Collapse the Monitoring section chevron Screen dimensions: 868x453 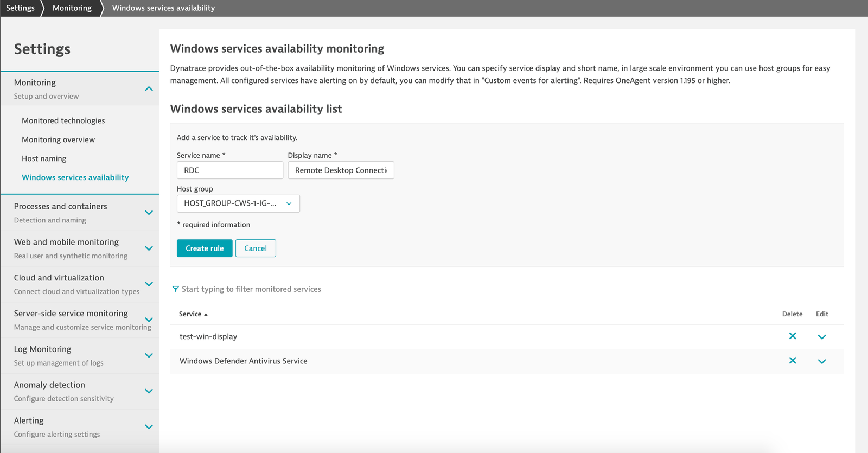click(x=149, y=89)
